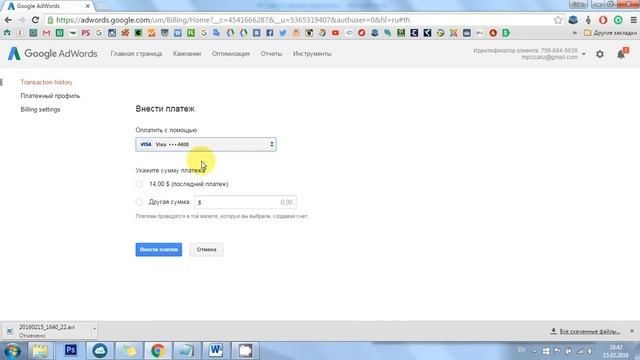Open the Facebook bookmark icon

click(270, 33)
